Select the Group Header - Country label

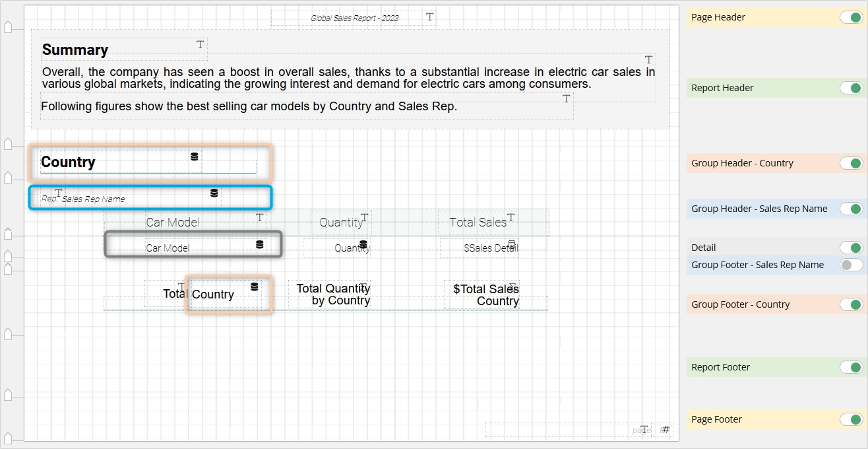[x=742, y=163]
